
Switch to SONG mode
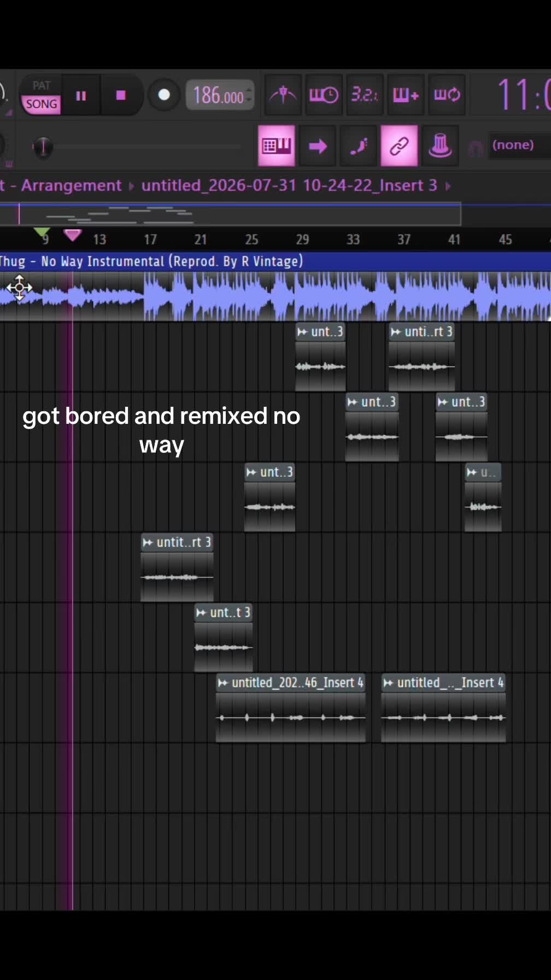click(x=42, y=104)
